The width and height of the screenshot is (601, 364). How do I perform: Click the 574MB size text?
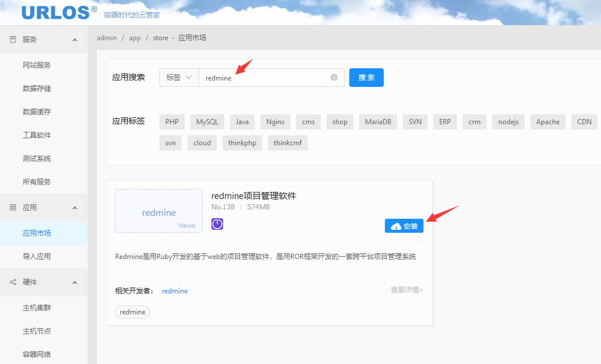click(258, 207)
